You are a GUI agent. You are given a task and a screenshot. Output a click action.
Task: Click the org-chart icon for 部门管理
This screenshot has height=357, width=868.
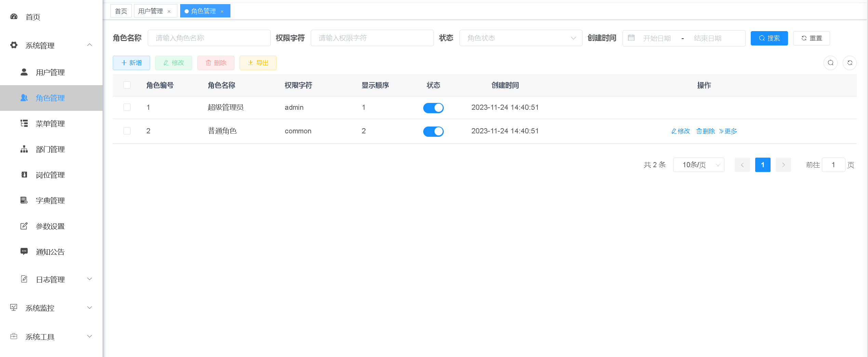point(24,149)
